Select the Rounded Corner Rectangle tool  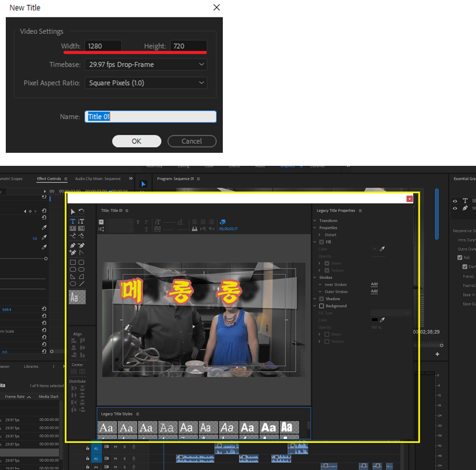(x=82, y=262)
